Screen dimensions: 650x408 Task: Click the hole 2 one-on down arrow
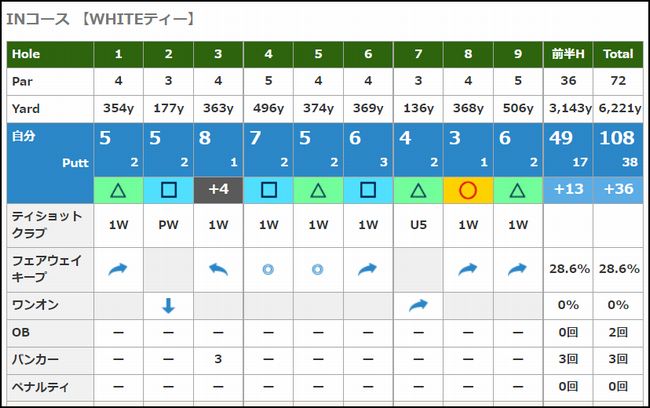[x=168, y=307]
